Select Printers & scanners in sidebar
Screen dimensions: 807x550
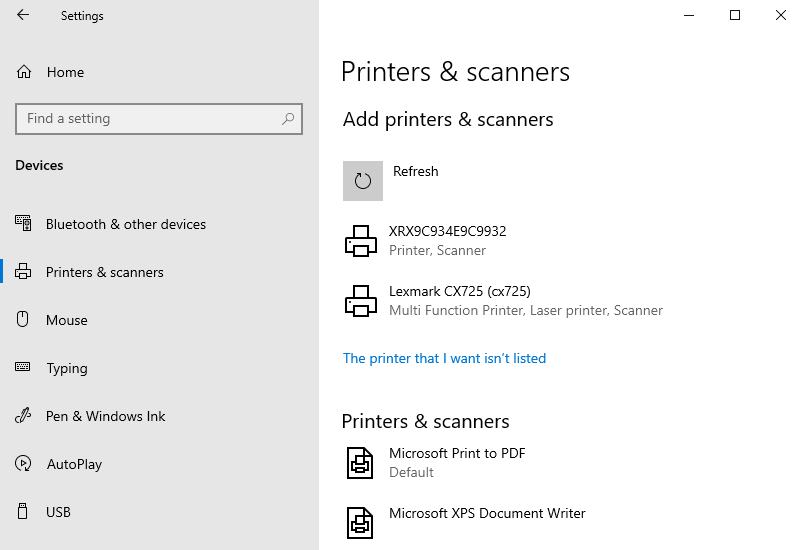(x=104, y=272)
